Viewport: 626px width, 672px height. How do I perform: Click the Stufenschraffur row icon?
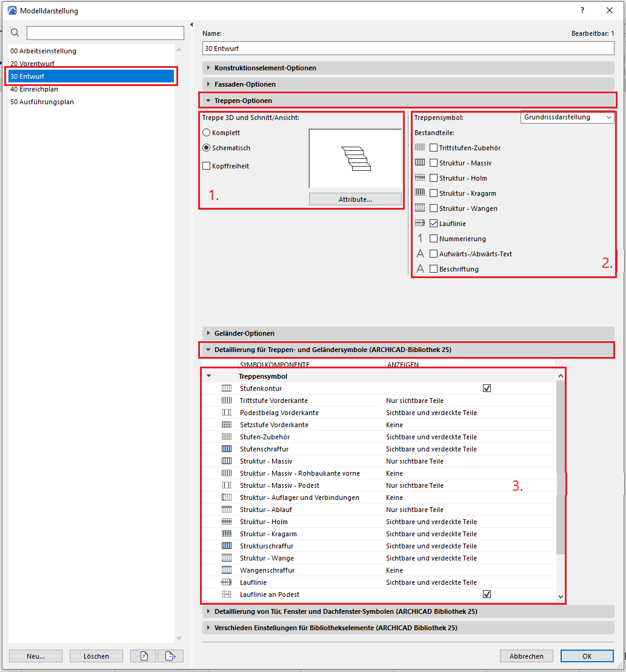point(227,449)
